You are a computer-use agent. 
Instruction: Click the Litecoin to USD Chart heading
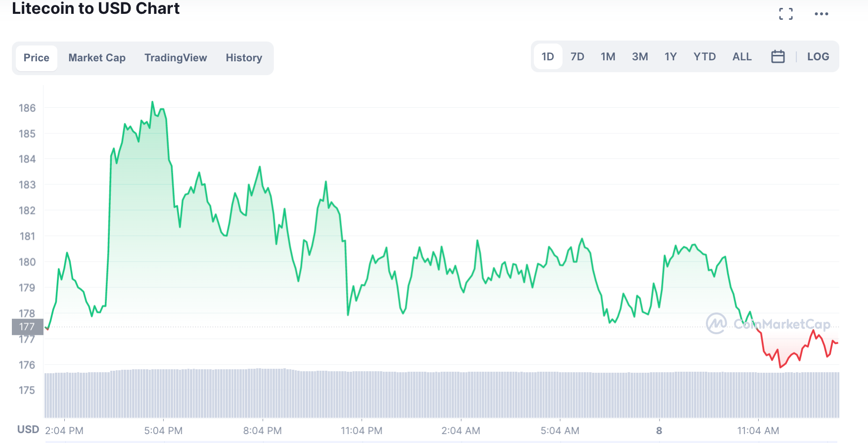pyautogui.click(x=96, y=8)
